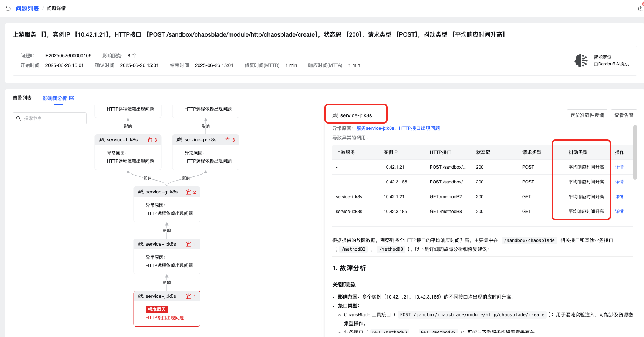Click the alarm icon on service-i::k8s node
This screenshot has width=644, height=337.
pos(189,244)
